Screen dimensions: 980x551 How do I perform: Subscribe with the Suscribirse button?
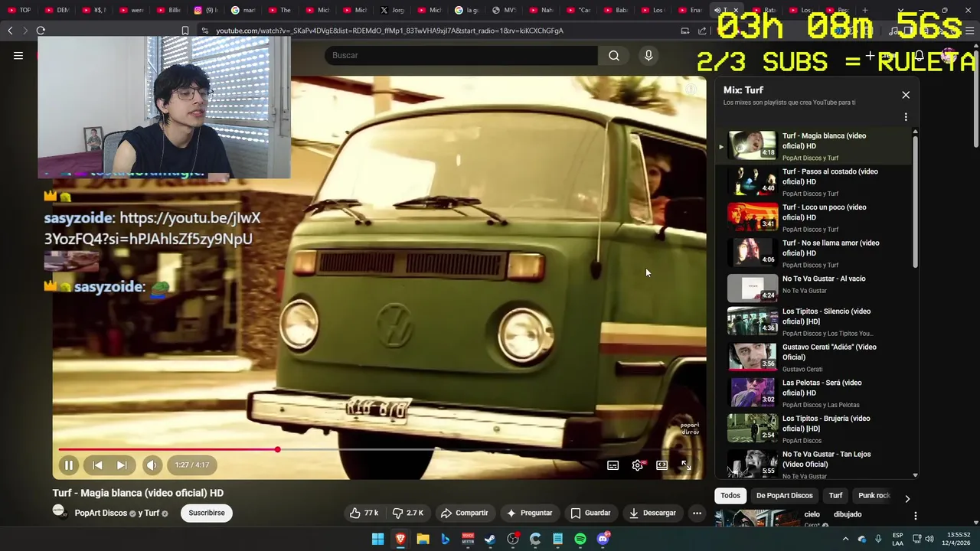pyautogui.click(x=207, y=513)
